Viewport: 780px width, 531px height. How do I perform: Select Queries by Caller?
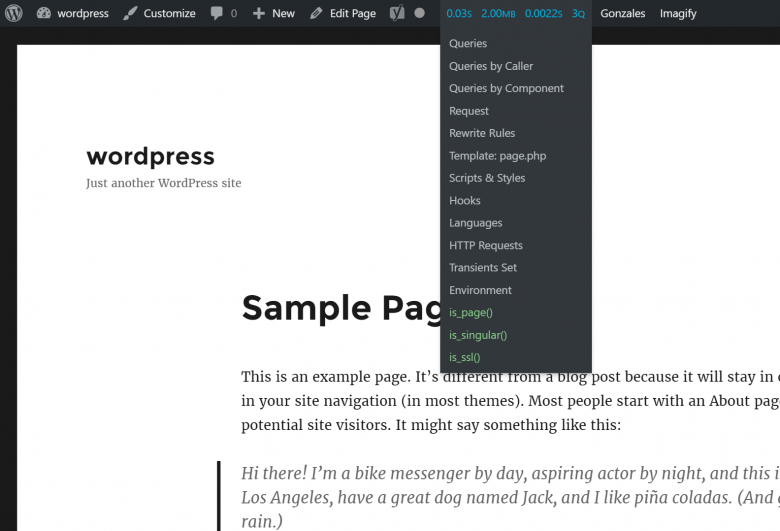[x=491, y=66]
